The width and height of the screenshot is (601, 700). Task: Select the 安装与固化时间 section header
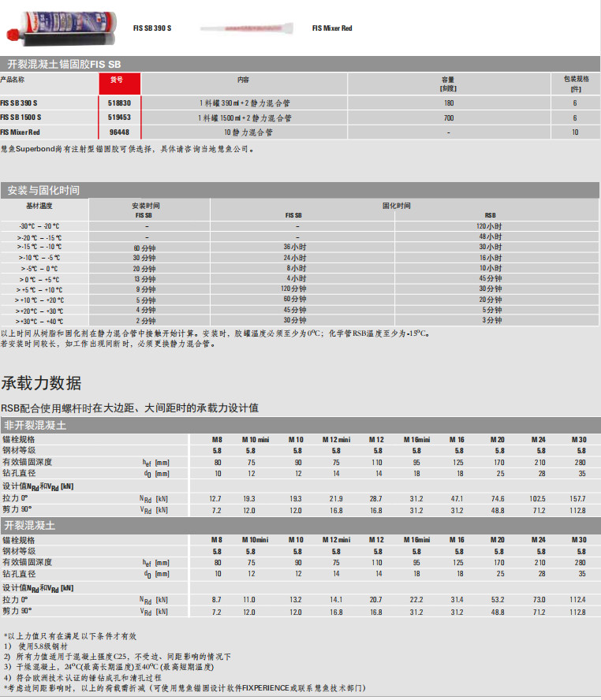pyautogui.click(x=43, y=190)
